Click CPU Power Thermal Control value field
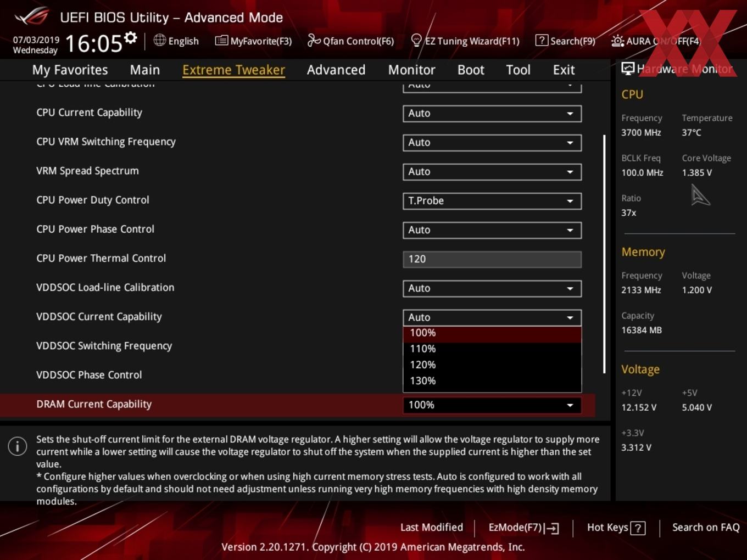Viewport: 747px width, 560px height. [492, 259]
